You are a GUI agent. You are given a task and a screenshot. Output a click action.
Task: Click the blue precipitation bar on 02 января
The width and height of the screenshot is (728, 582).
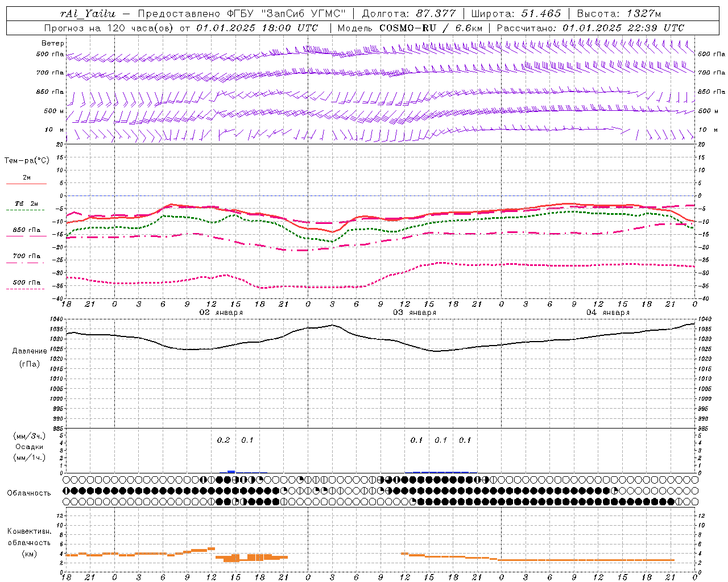tap(231, 472)
